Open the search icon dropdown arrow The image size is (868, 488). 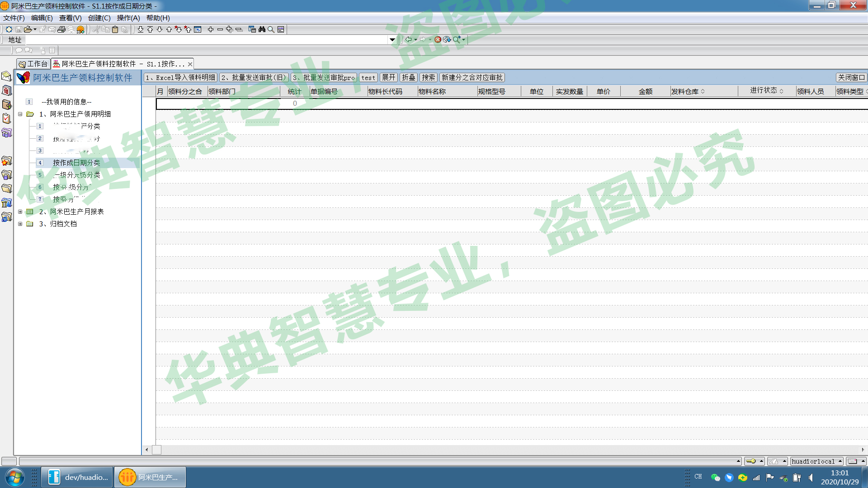coord(463,39)
